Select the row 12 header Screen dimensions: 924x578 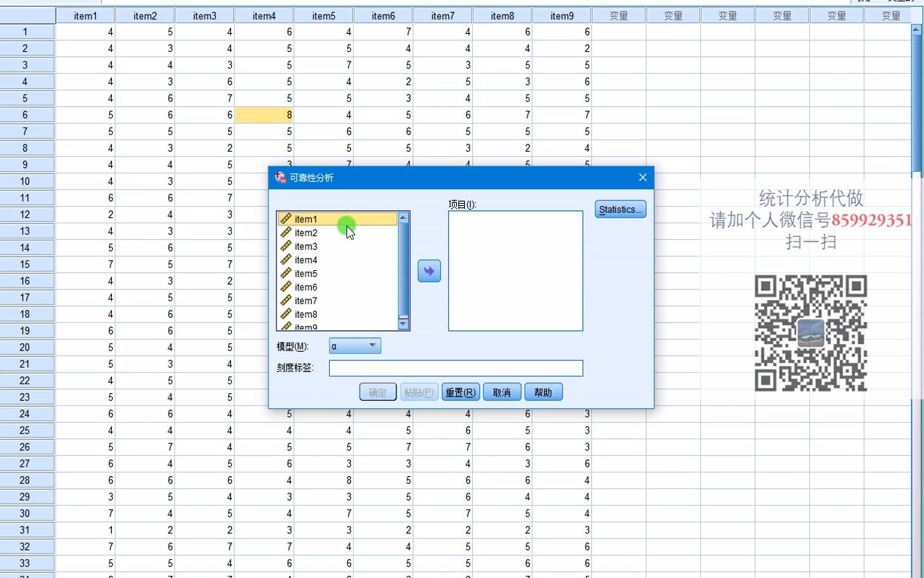pos(27,215)
